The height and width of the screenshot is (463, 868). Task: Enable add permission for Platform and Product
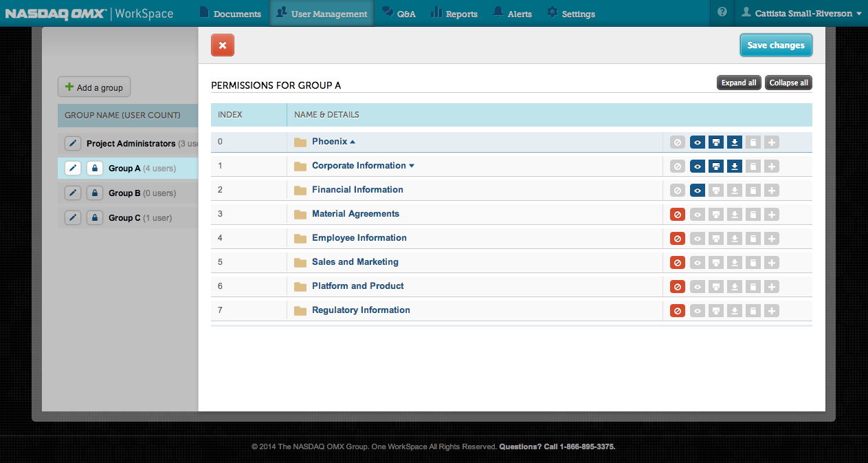point(772,287)
